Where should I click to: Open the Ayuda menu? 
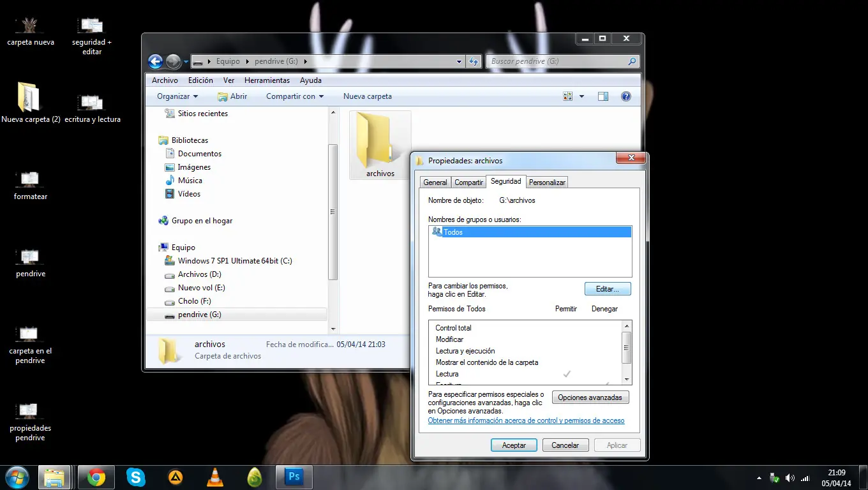click(x=311, y=80)
